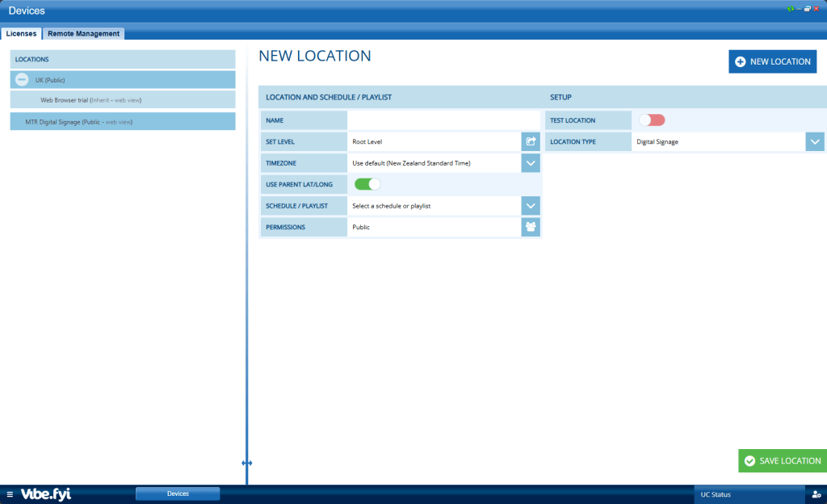Click the New Location button

click(x=772, y=61)
